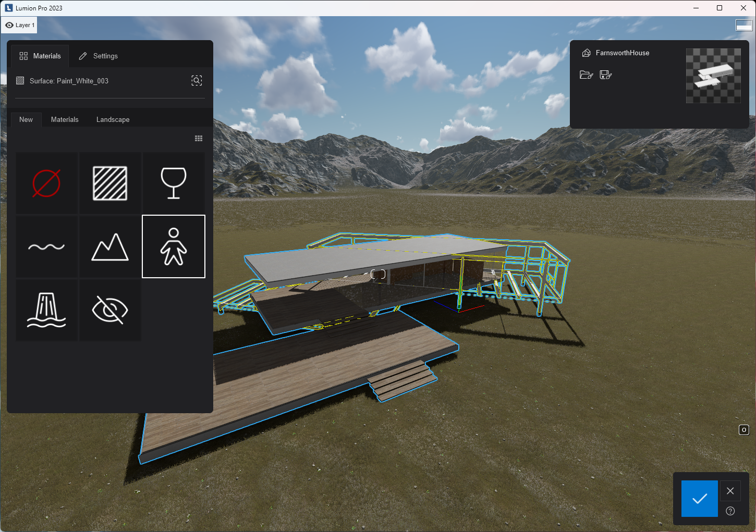Screen dimensions: 756x532
Task: Apply the Glass material from the New category
Action: tap(173, 182)
